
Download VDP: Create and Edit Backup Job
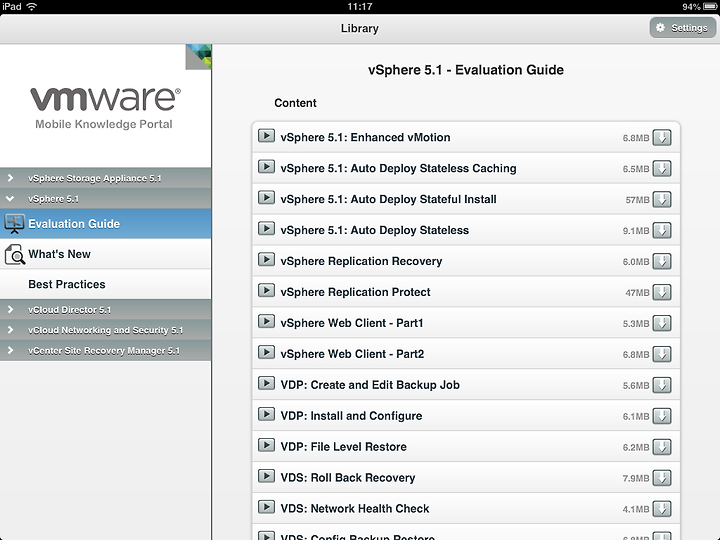(x=662, y=385)
